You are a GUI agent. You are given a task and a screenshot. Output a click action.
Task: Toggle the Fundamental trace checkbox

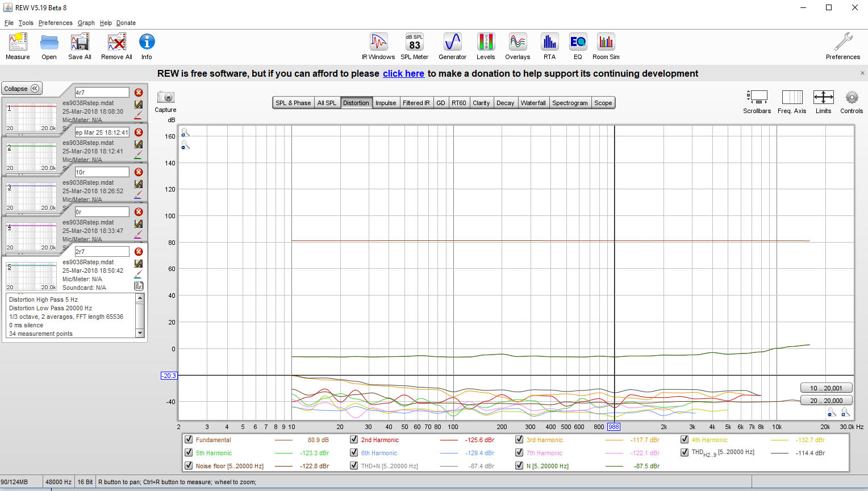tap(189, 439)
